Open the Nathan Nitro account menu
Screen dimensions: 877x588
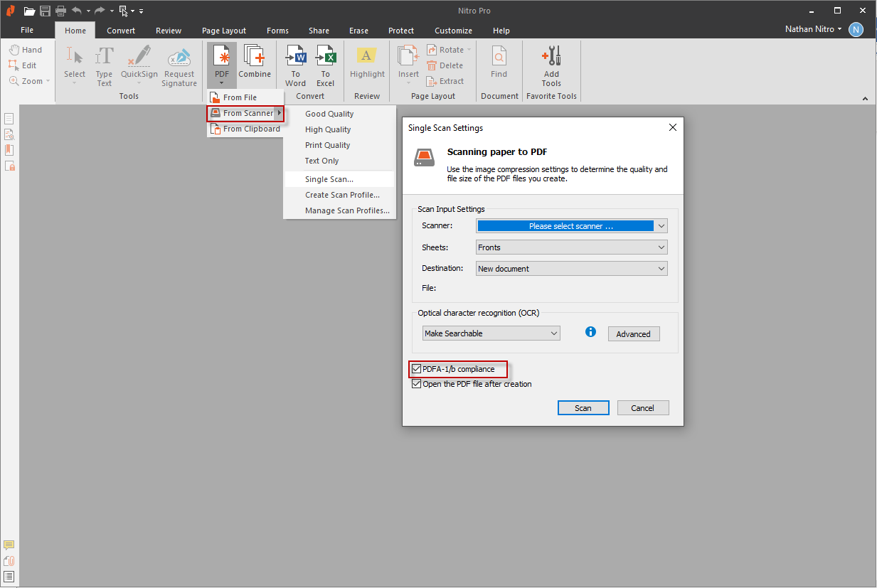click(x=814, y=29)
